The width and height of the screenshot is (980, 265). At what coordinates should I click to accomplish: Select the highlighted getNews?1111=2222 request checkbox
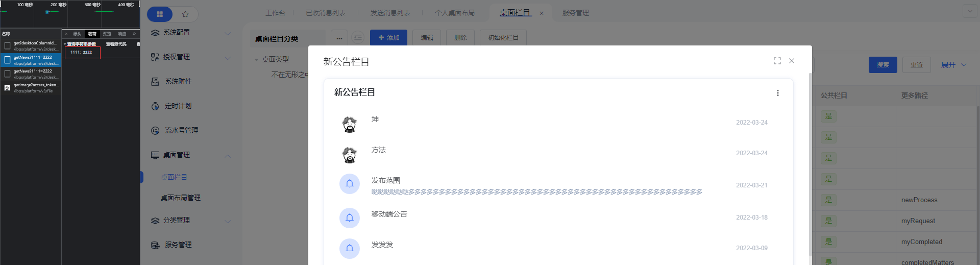tap(7, 60)
